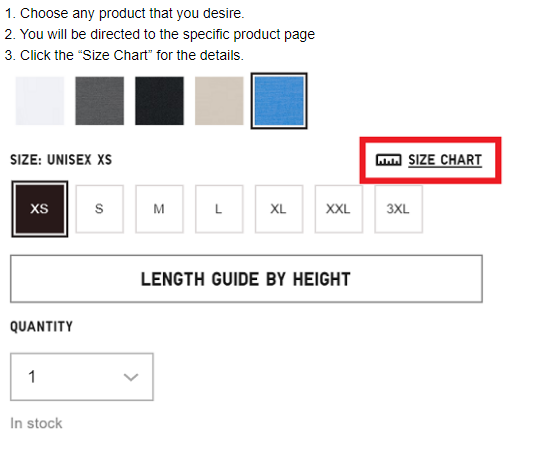This screenshot has height=453, width=547.
Task: Choose size S
Action: tap(99, 209)
